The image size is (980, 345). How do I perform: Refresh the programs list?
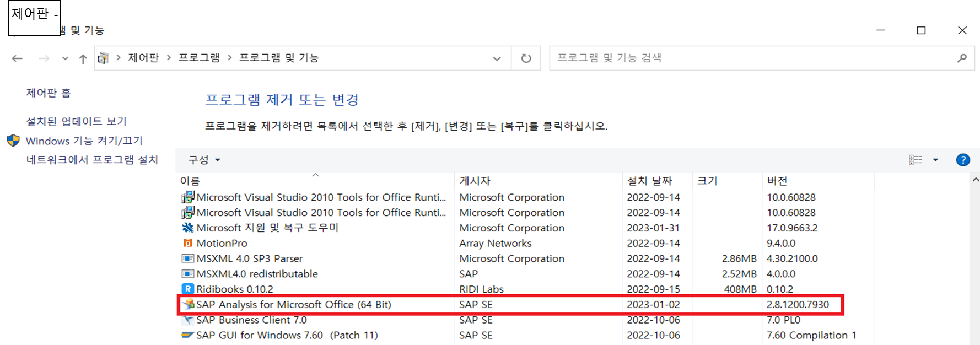point(526,58)
